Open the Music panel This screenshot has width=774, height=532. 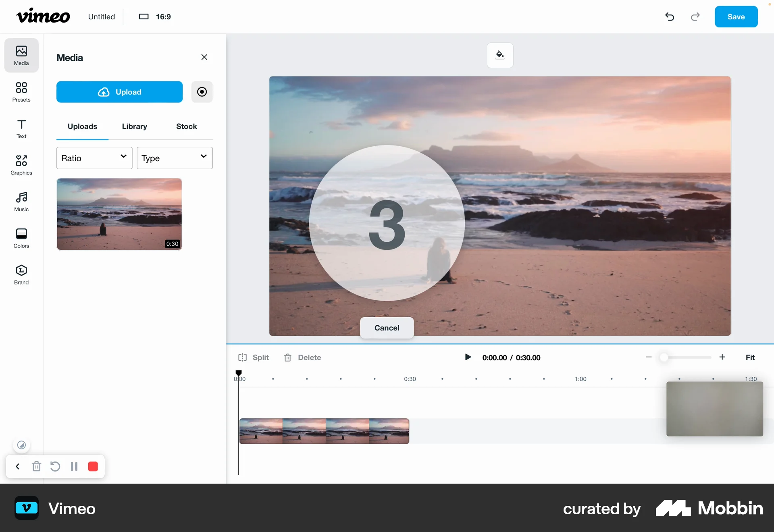pyautogui.click(x=21, y=201)
